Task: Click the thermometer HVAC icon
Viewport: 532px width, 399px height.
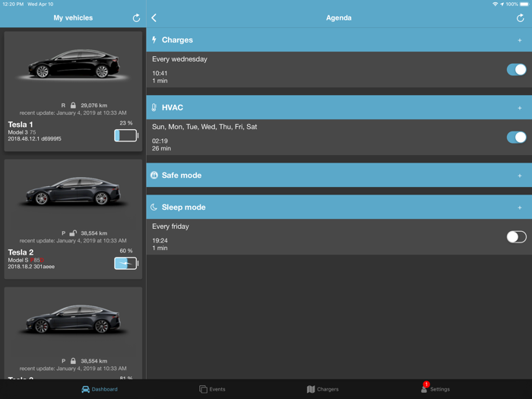Action: (154, 108)
